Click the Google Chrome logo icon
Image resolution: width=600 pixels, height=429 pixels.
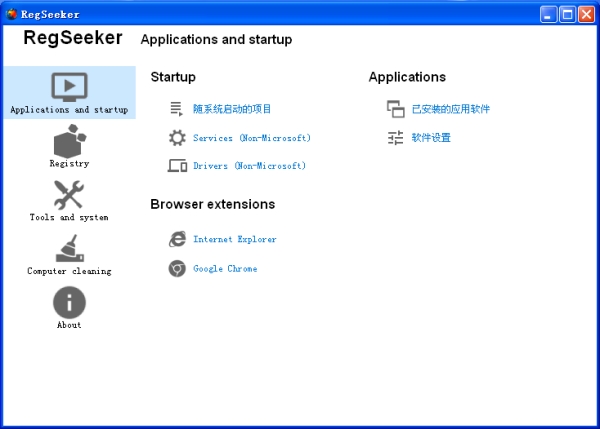[177, 268]
